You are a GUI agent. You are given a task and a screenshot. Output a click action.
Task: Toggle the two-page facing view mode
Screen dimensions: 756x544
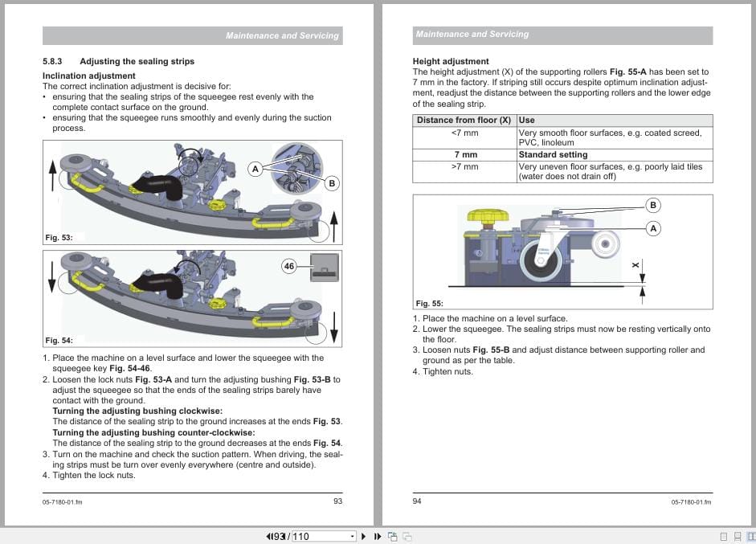point(751,535)
